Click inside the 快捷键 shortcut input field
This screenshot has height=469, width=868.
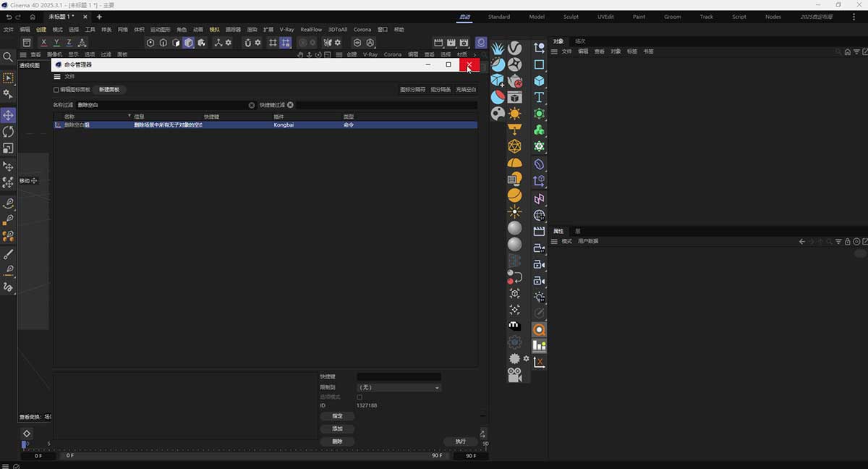pyautogui.click(x=398, y=376)
